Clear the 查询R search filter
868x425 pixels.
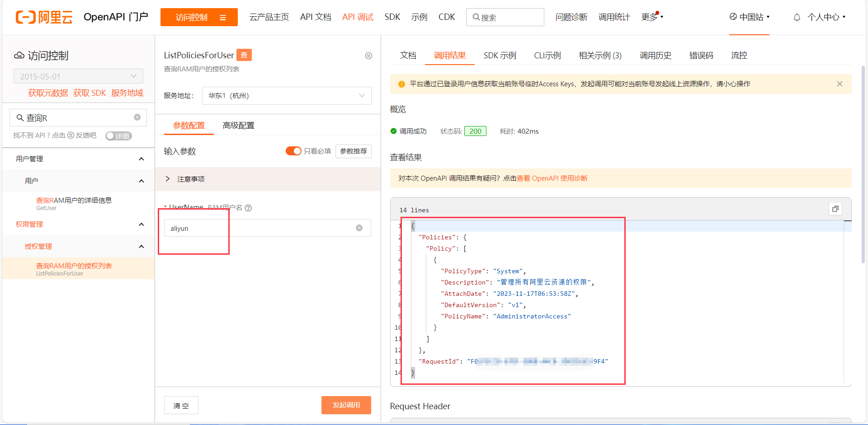137,117
